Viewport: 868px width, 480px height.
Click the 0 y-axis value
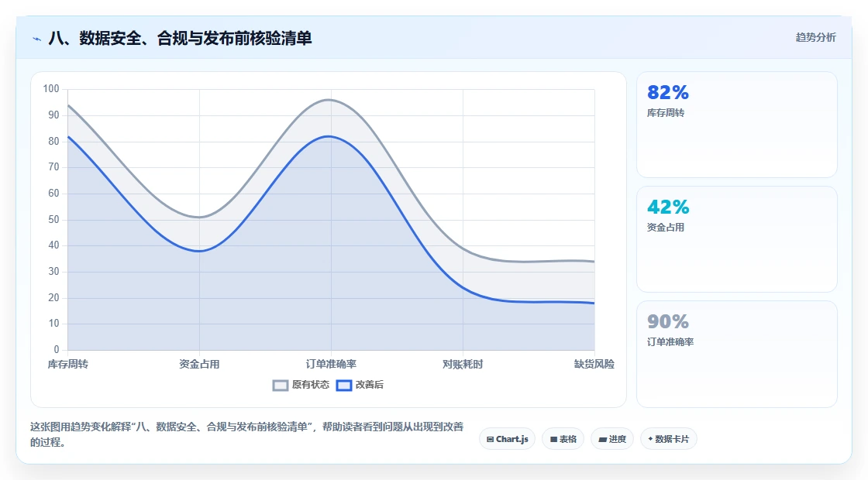pos(57,349)
